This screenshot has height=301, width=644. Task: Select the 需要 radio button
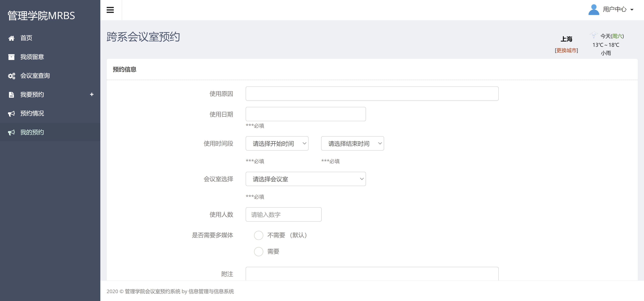[259, 252]
